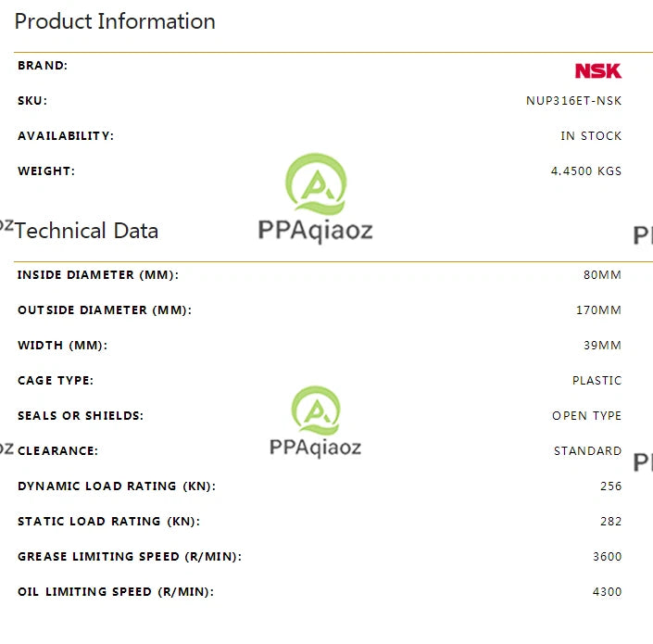This screenshot has width=653, height=644.
Task: Click the upper green PPAqiaoz watermark logo
Action: tap(316, 184)
